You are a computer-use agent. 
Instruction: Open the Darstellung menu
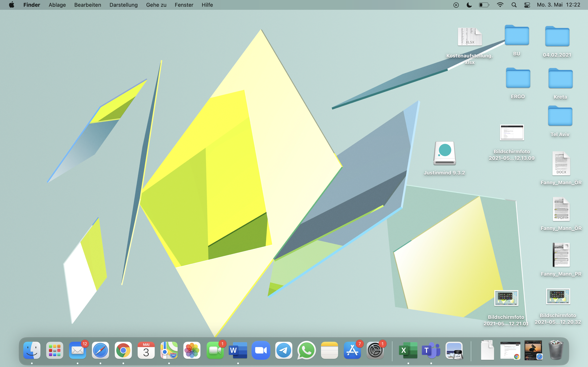pos(124,5)
